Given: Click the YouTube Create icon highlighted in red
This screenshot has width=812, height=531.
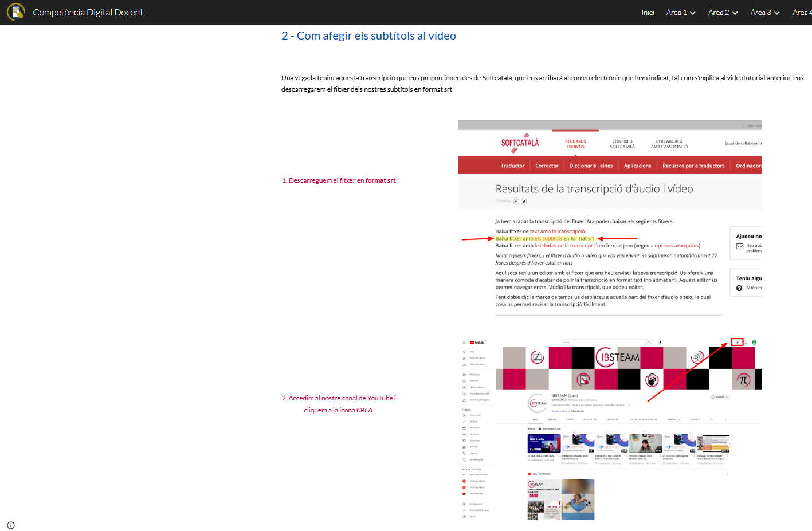Looking at the screenshot, I should pos(737,342).
